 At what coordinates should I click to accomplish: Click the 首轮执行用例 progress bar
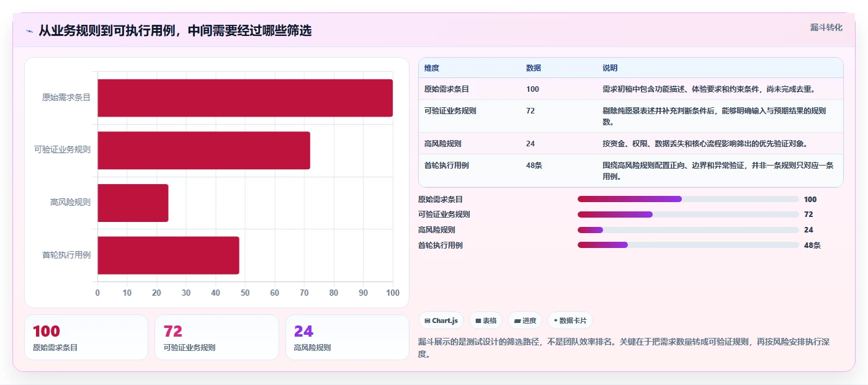(x=688, y=245)
